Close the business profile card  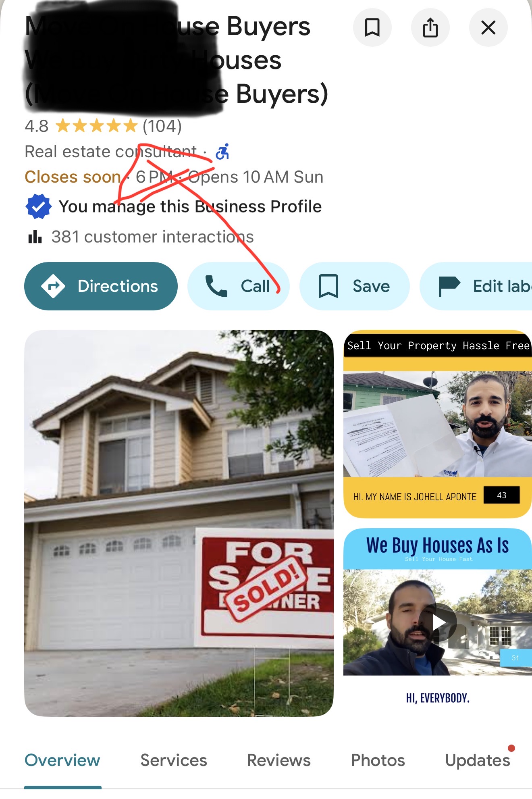tap(488, 28)
